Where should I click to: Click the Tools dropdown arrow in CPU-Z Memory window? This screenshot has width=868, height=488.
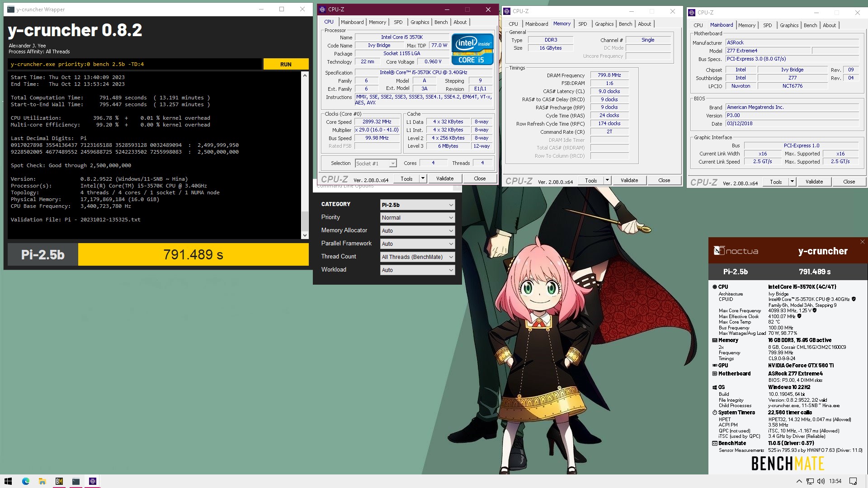click(x=607, y=180)
